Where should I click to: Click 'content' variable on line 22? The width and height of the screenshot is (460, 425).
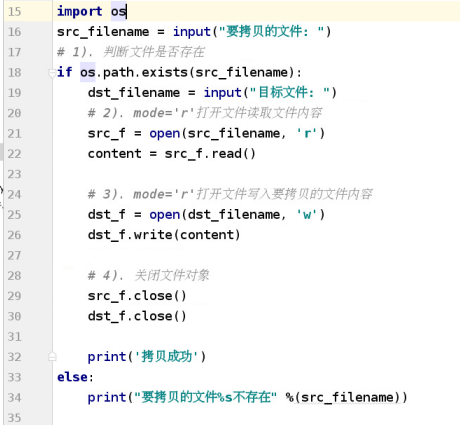coord(114,154)
